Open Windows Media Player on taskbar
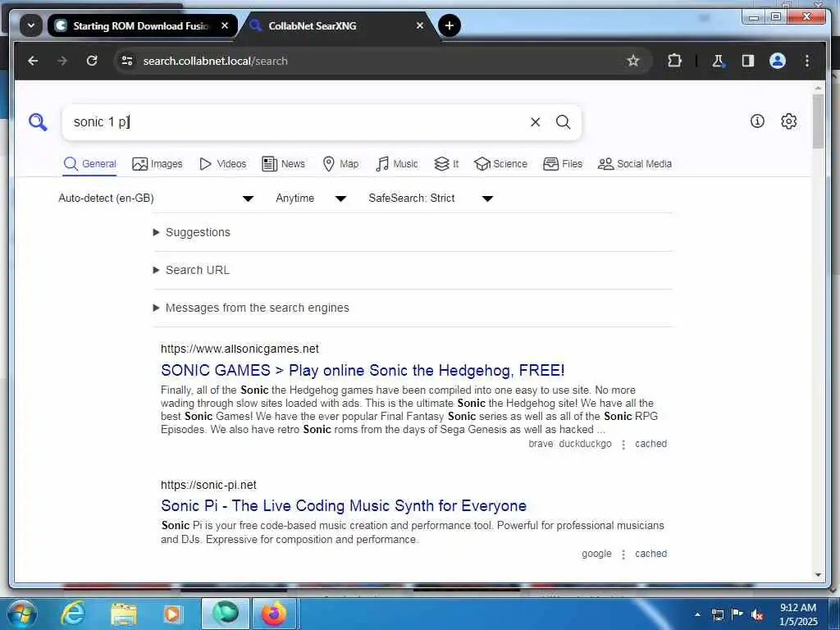The height and width of the screenshot is (630, 840). tap(172, 614)
